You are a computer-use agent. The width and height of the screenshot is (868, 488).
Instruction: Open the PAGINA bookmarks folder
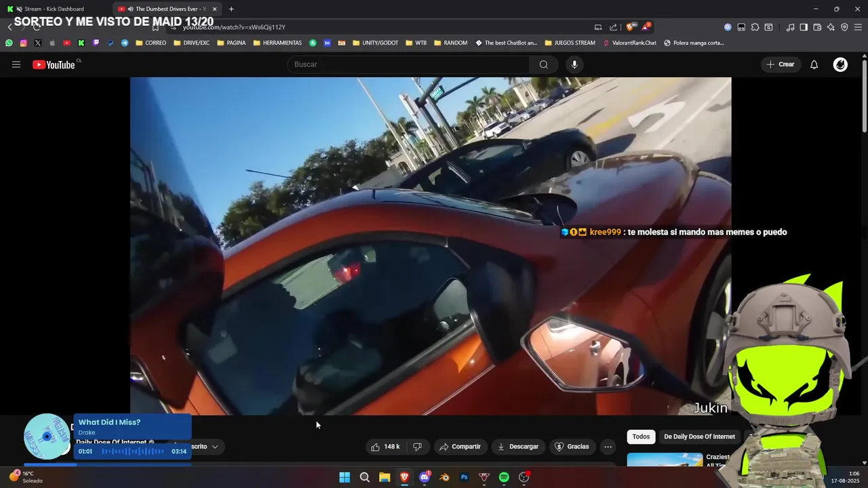(231, 43)
